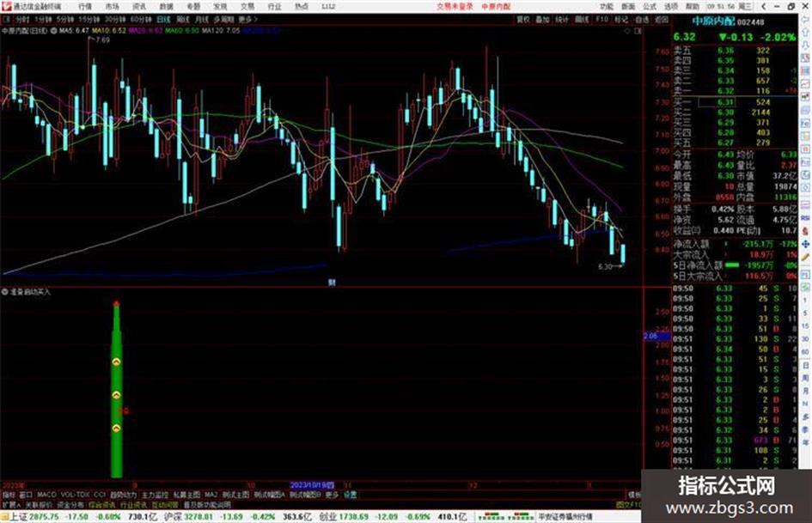
Task: Open the 行情 menu
Action: click(85, 6)
